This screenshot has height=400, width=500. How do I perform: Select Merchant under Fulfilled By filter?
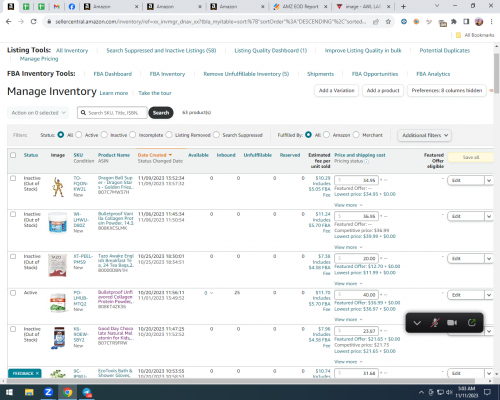coord(356,135)
